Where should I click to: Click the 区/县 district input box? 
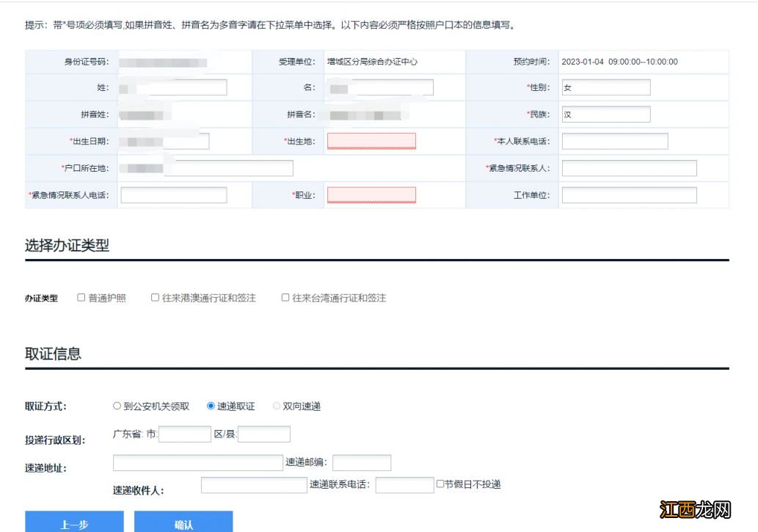265,433
